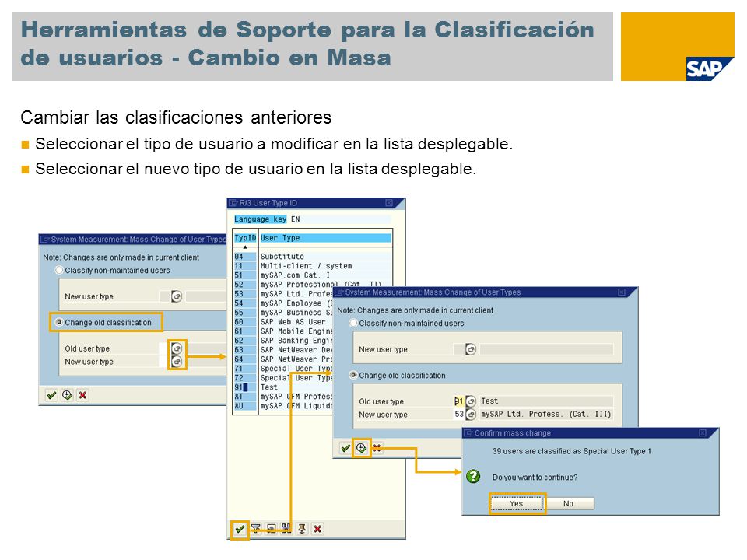Screen dimensions: 747x560
Task: Click No in Confirm mass change dialog
Action: click(569, 504)
